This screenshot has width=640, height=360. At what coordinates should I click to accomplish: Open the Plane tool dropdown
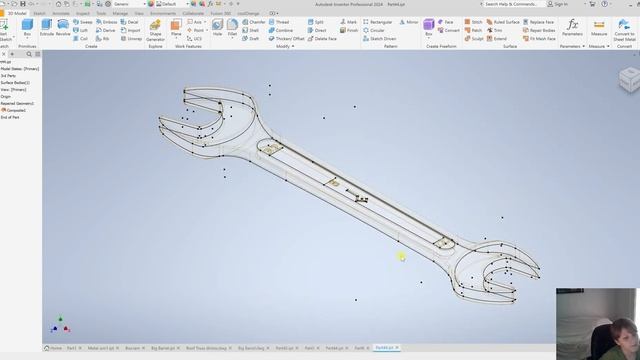[176, 38]
